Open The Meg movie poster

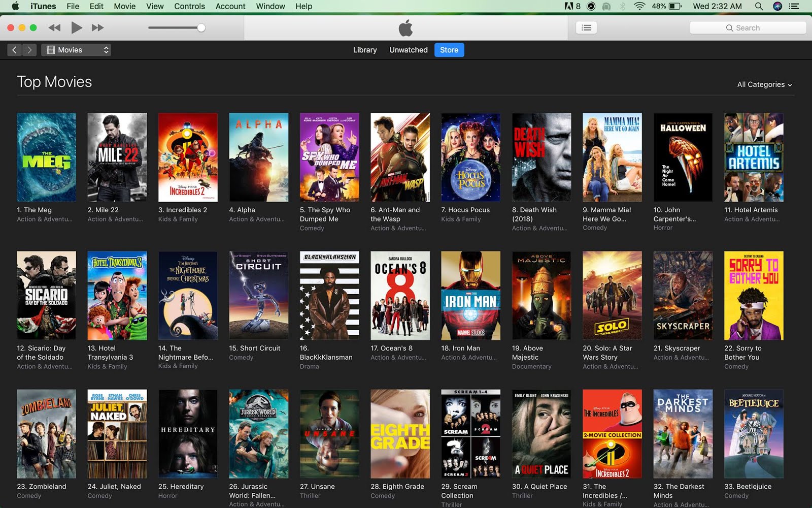click(46, 157)
